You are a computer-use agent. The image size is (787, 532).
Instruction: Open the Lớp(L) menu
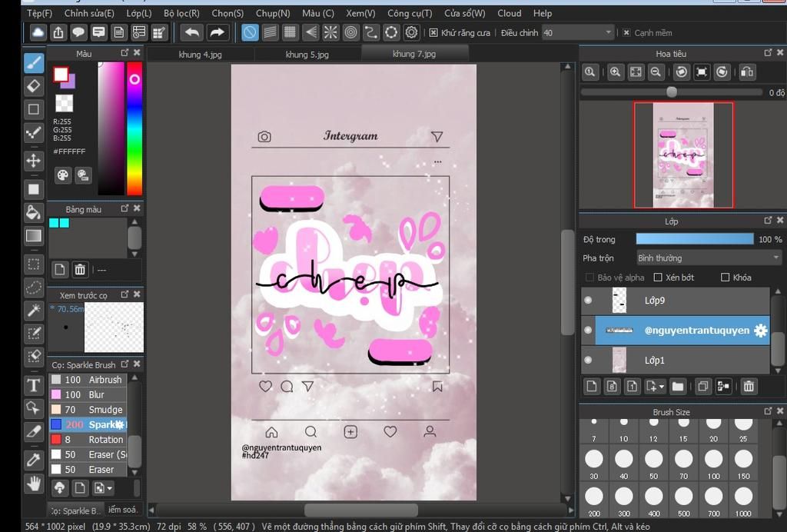click(x=139, y=14)
